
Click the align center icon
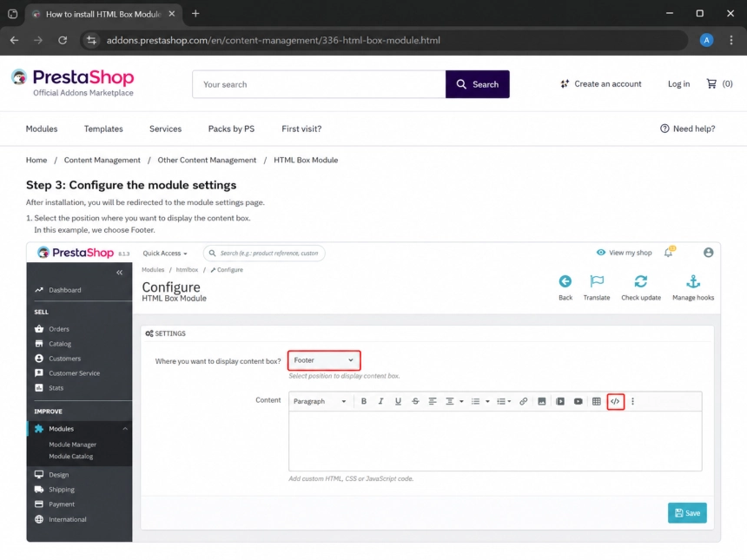coord(449,401)
